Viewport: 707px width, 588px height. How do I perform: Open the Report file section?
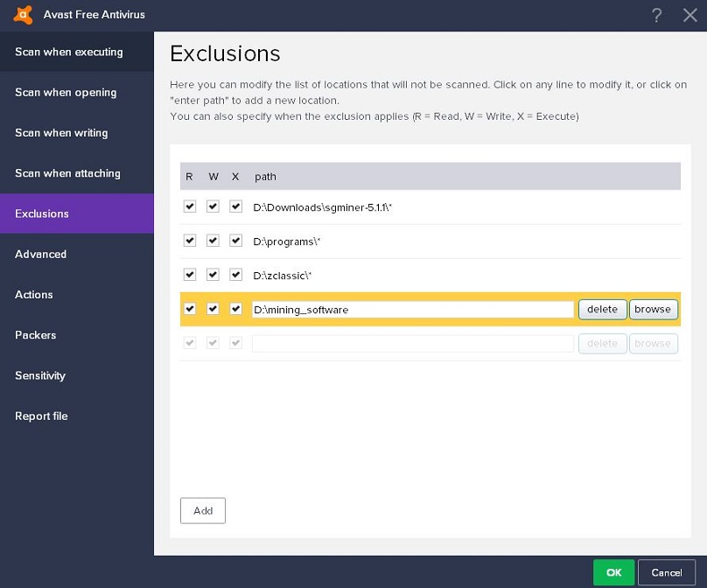[77, 416]
